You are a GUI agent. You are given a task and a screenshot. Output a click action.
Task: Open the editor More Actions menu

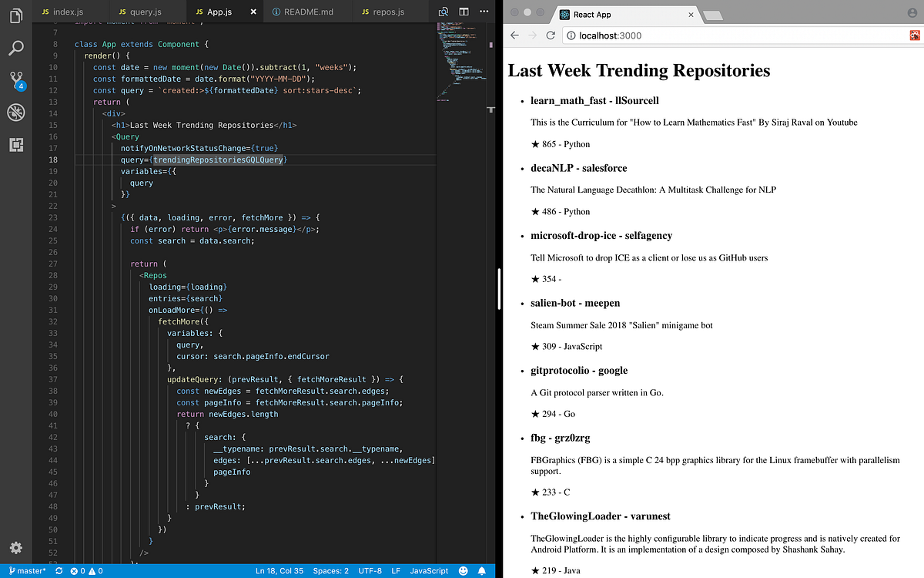point(484,12)
